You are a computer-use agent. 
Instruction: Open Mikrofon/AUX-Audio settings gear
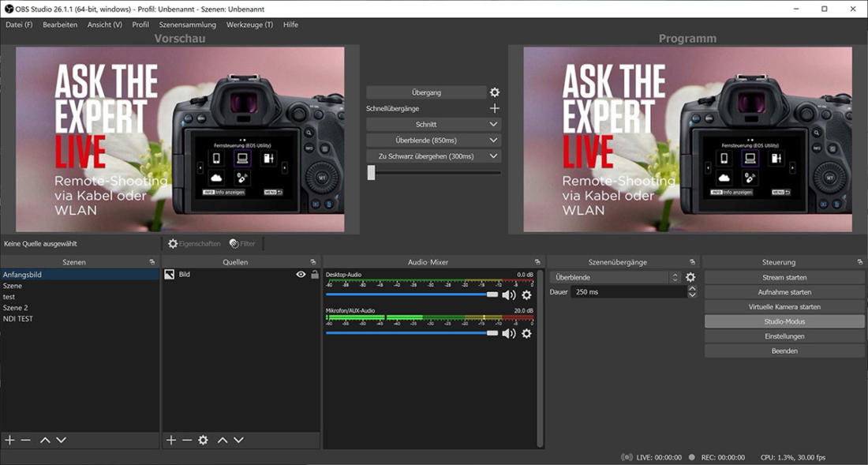tap(526, 333)
